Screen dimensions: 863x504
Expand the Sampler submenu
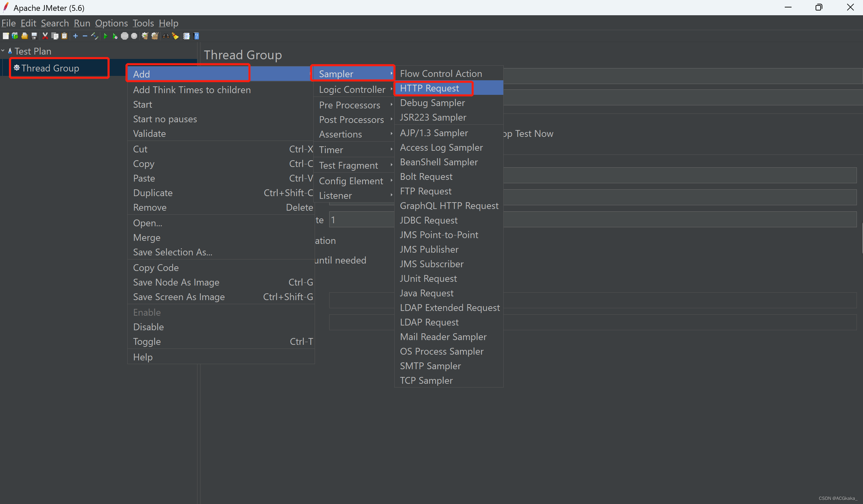point(354,73)
